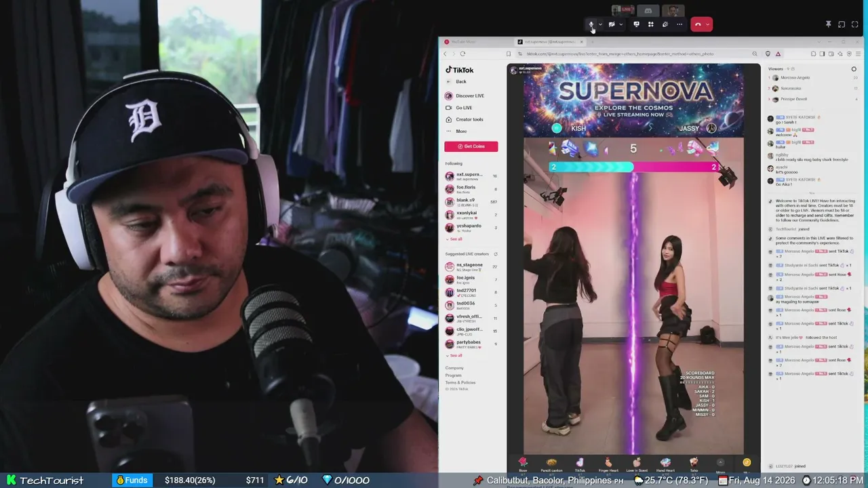Viewport: 868px width, 488px height.
Task: Open microphone options arrow in call toolbar
Action: click(600, 24)
